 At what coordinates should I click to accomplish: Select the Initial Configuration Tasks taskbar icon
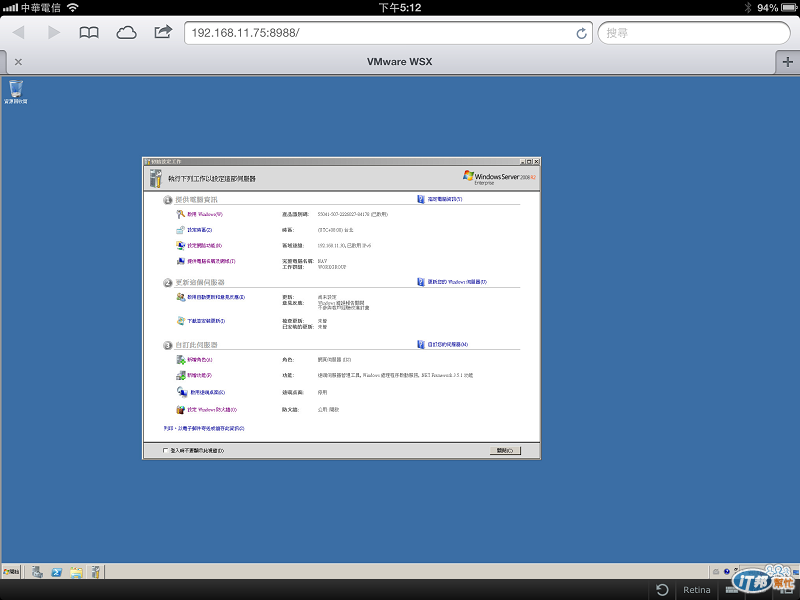(x=95, y=572)
